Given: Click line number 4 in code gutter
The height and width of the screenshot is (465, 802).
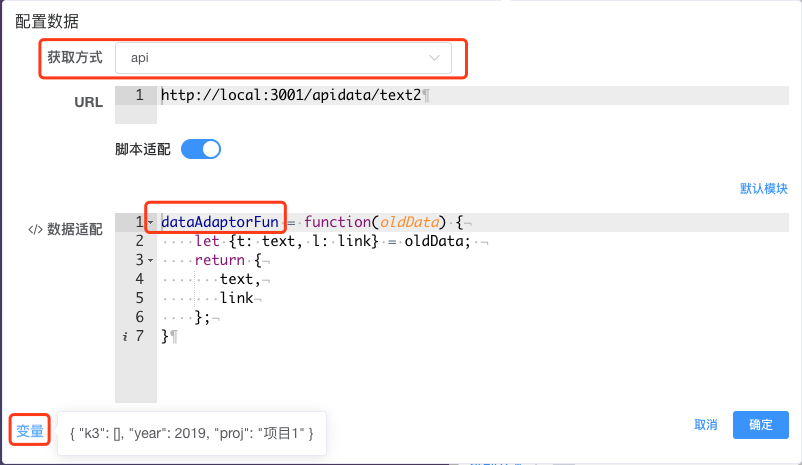Looking at the screenshot, I should pos(138,279).
